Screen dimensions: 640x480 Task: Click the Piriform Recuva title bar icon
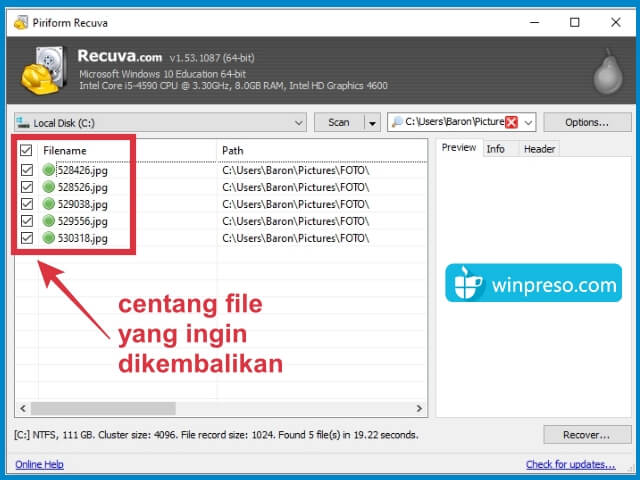pyautogui.click(x=20, y=23)
